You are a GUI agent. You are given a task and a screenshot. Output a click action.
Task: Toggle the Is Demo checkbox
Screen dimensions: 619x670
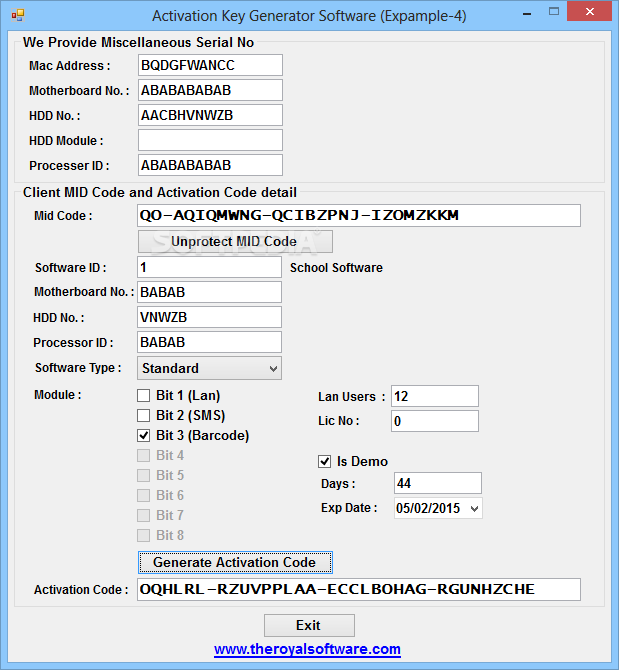[324, 461]
